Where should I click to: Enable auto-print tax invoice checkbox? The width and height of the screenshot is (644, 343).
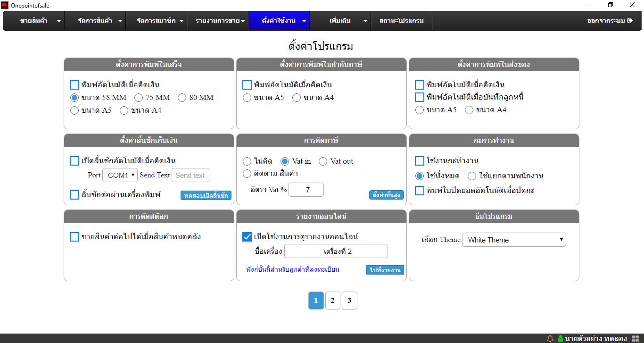click(x=247, y=85)
